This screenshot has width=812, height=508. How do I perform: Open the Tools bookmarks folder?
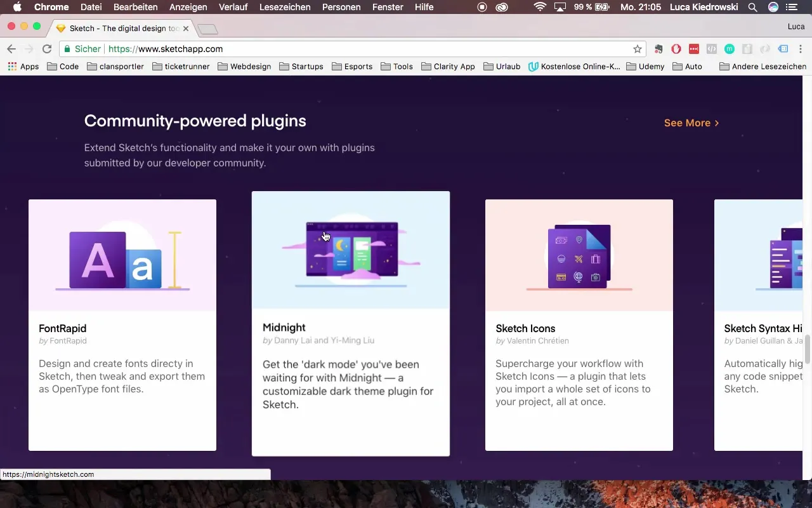tap(397, 66)
